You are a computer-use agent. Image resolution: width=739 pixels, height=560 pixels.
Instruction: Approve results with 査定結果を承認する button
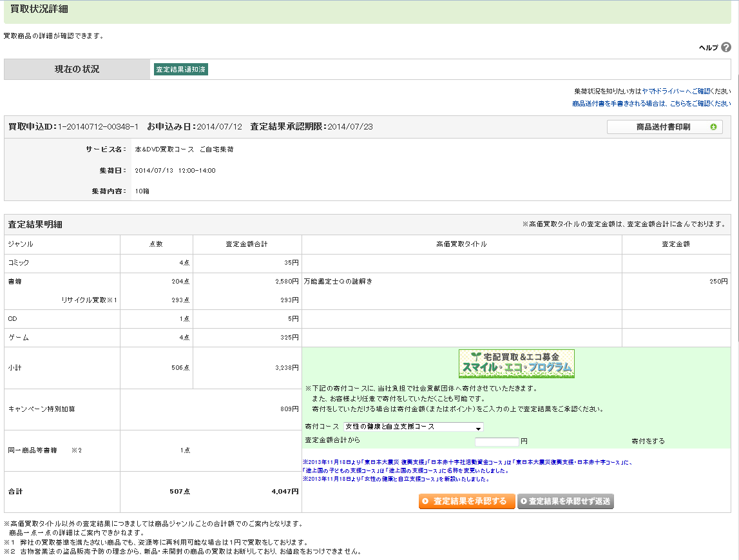coord(467,501)
